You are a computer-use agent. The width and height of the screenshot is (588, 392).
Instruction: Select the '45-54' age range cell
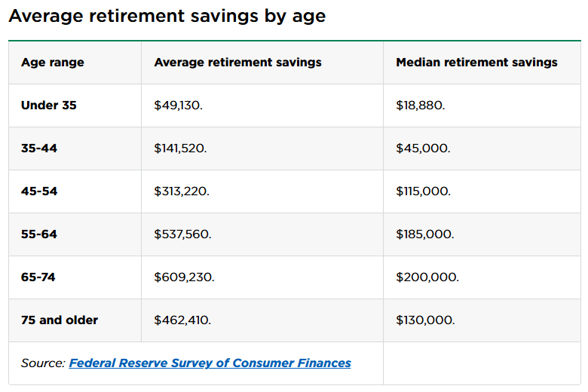pyautogui.click(x=39, y=191)
